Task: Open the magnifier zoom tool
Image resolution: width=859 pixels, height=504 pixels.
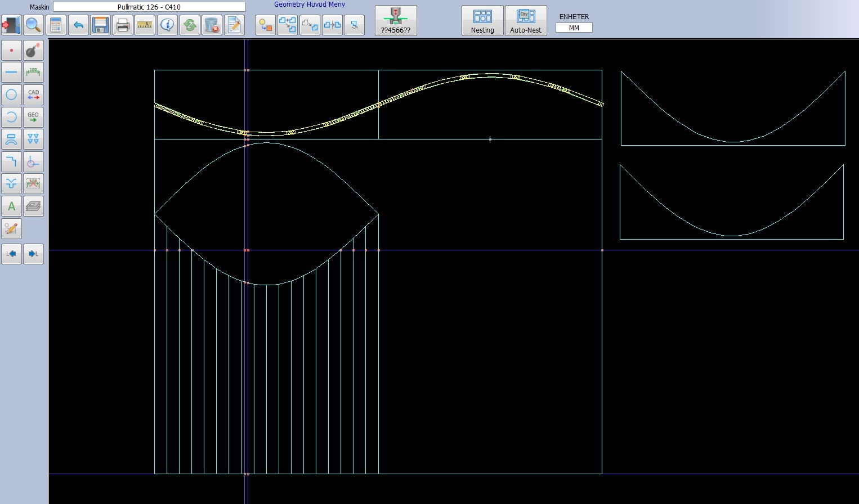Action: (x=33, y=25)
